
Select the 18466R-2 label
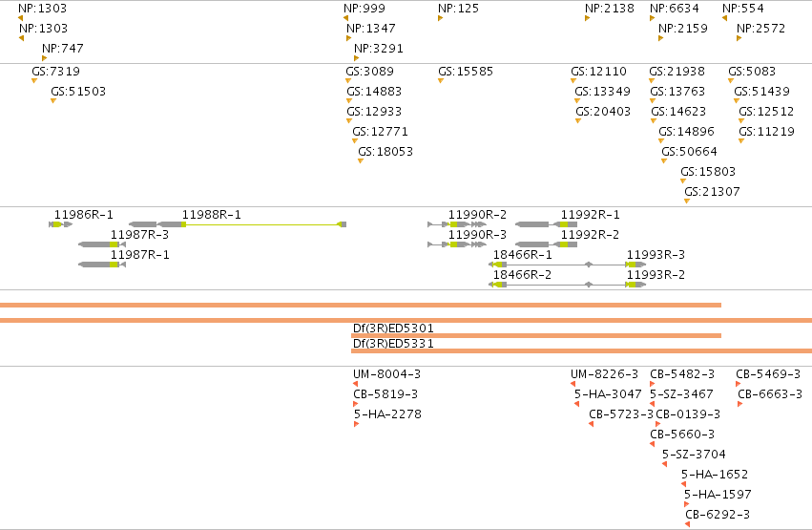point(523,275)
